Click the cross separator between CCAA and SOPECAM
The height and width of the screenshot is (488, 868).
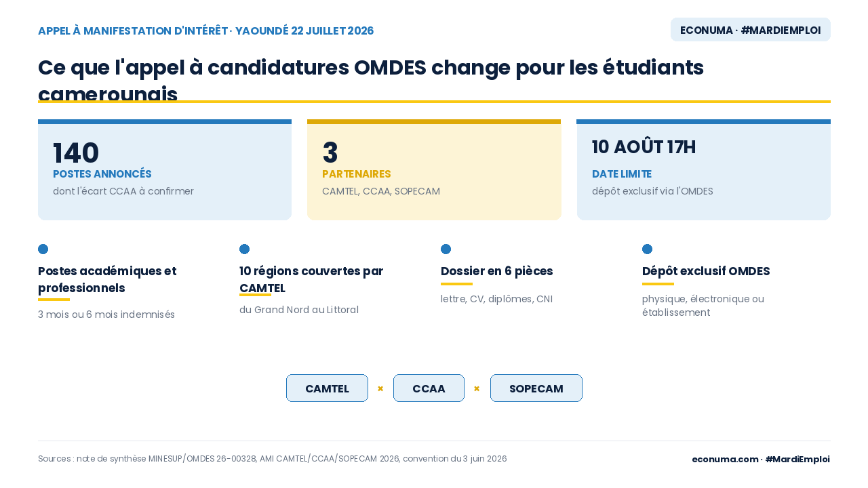pyautogui.click(x=477, y=388)
